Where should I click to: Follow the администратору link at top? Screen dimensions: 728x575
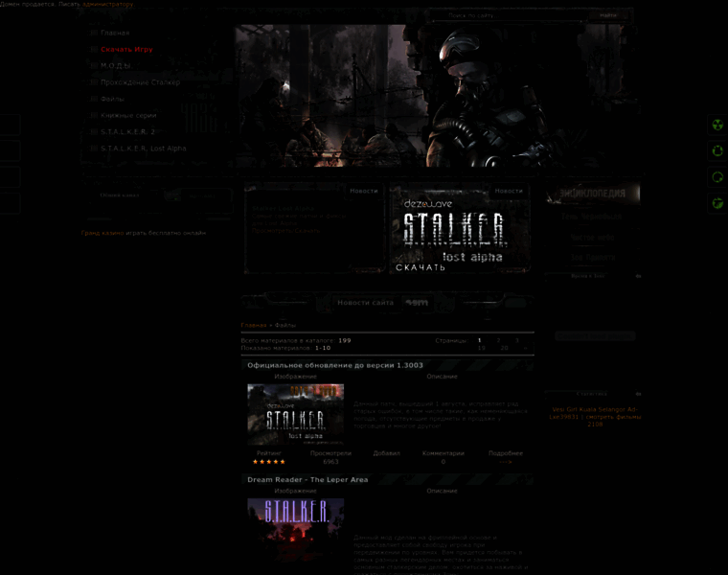tap(107, 4)
